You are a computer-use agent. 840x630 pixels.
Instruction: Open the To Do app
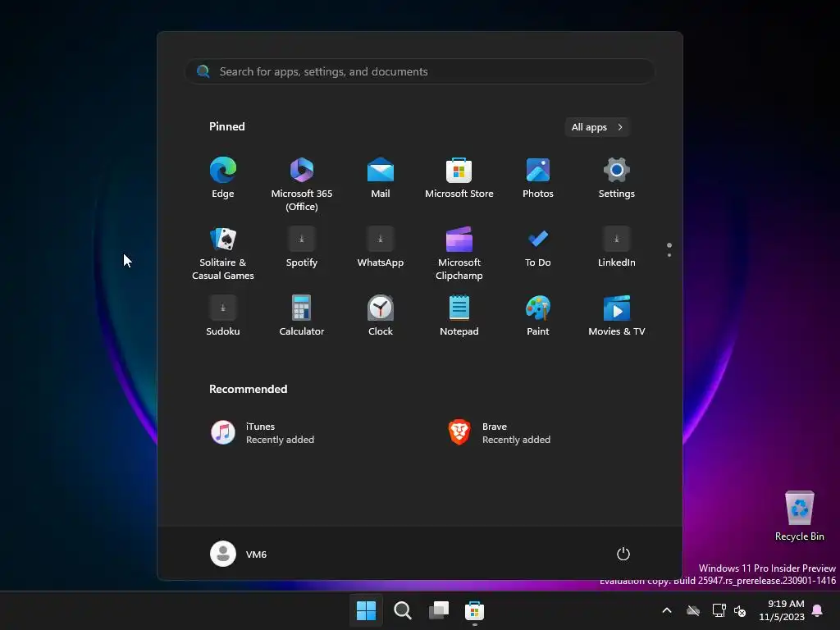(538, 248)
